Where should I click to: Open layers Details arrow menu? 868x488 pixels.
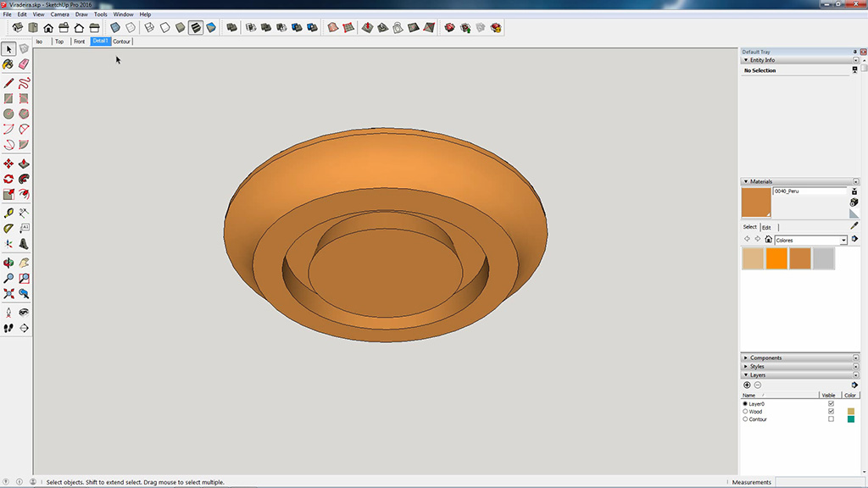[x=854, y=385]
